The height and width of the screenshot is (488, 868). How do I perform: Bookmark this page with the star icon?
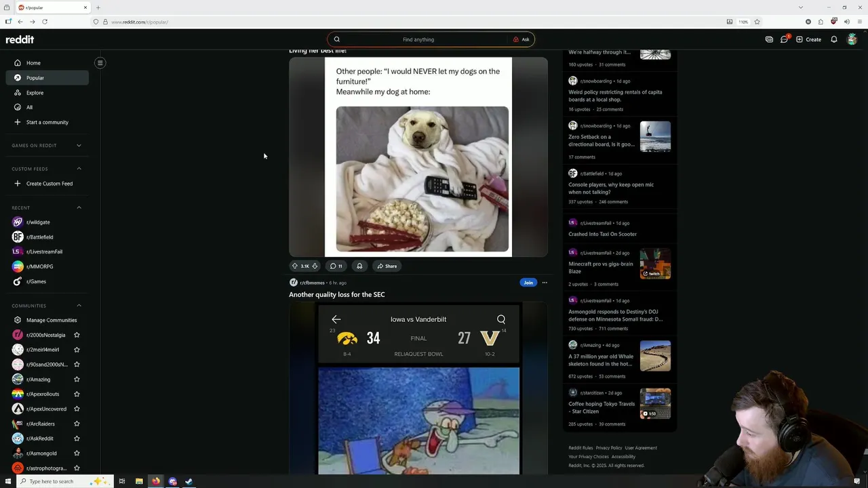pyautogui.click(x=757, y=22)
